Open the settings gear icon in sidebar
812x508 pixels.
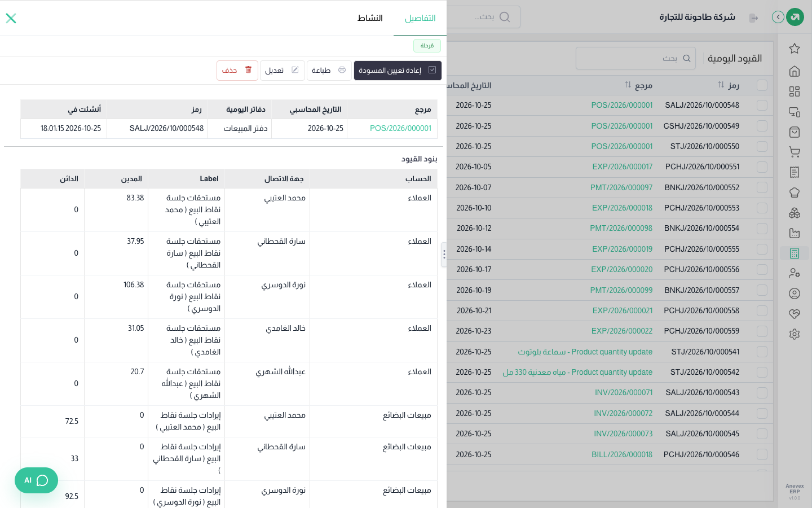[795, 334]
